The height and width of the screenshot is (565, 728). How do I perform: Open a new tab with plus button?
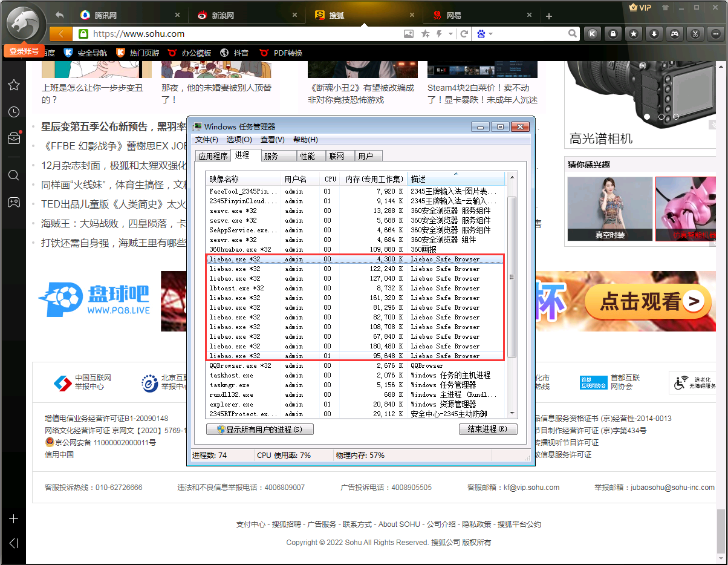(x=549, y=16)
